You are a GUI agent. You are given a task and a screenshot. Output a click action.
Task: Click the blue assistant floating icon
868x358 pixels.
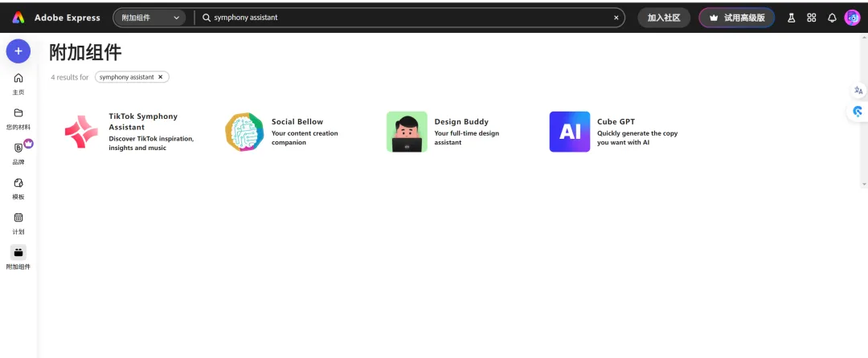[858, 112]
